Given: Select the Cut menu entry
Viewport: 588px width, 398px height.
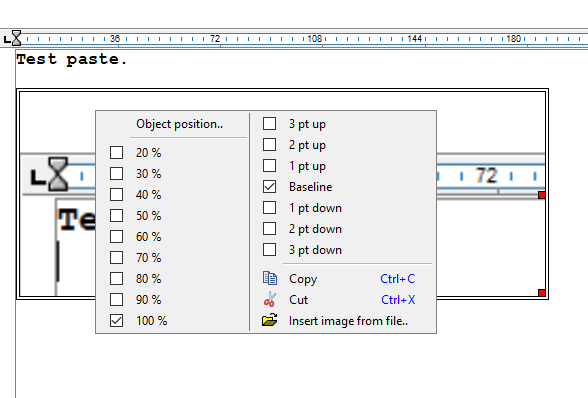Looking at the screenshot, I should (298, 300).
